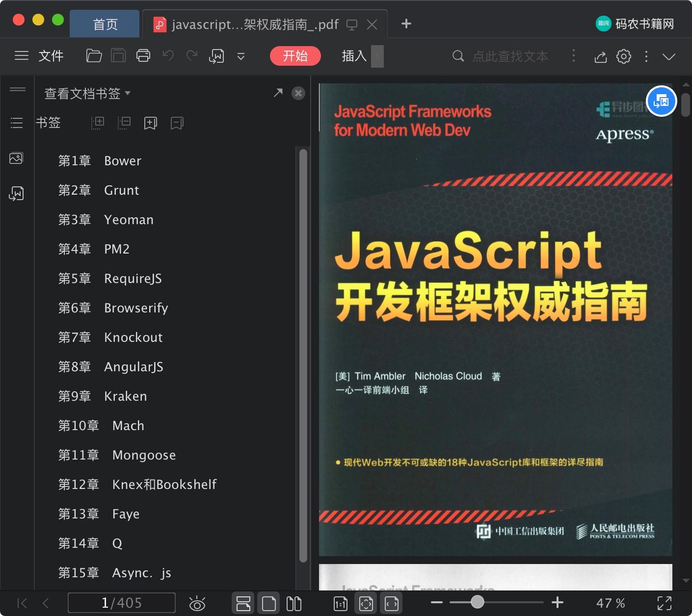
Task: Collapse sidebar handle at top
Action: [x=18, y=89]
